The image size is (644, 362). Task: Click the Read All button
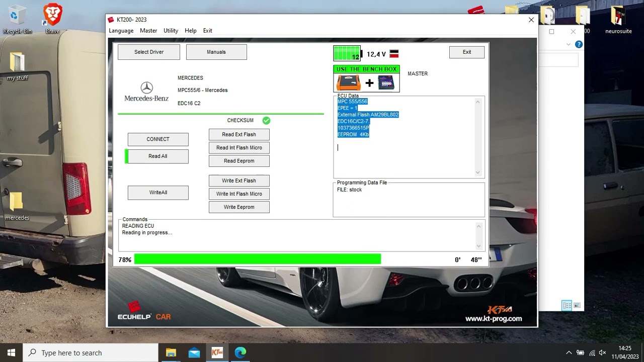(158, 156)
